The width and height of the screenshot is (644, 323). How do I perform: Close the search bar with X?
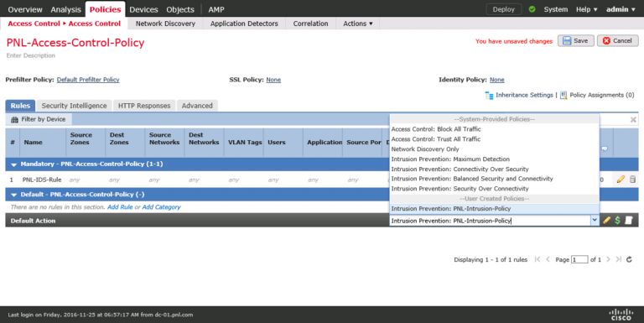(633, 120)
